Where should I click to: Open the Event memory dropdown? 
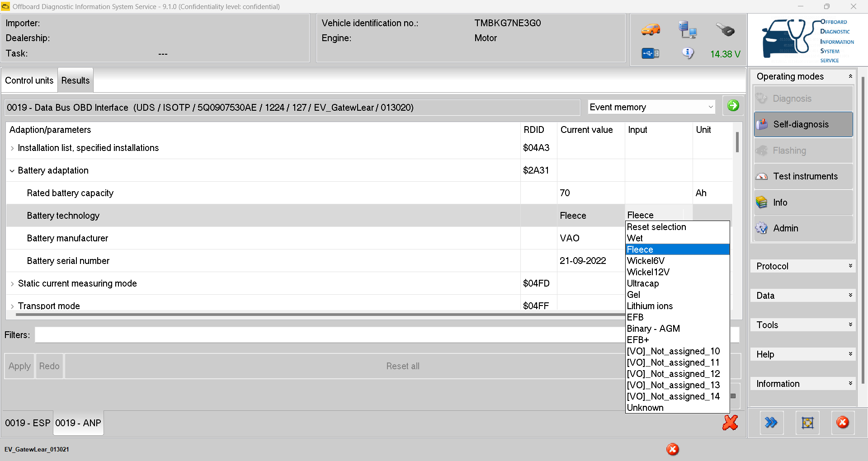(x=651, y=107)
